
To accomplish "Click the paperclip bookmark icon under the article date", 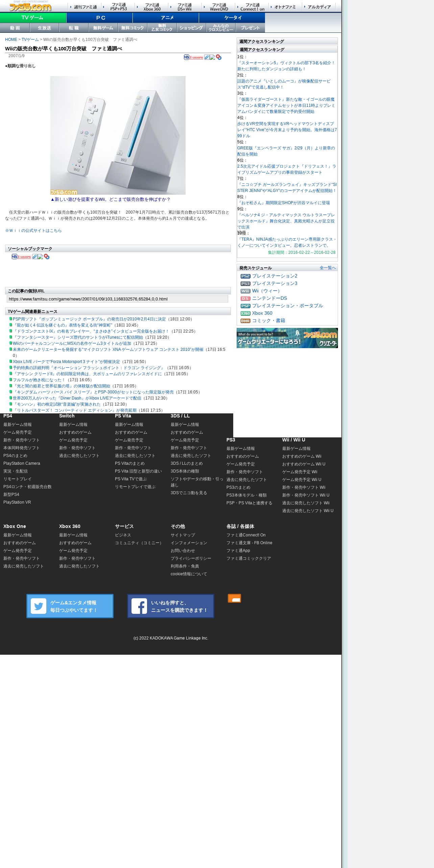I will tap(207, 57).
